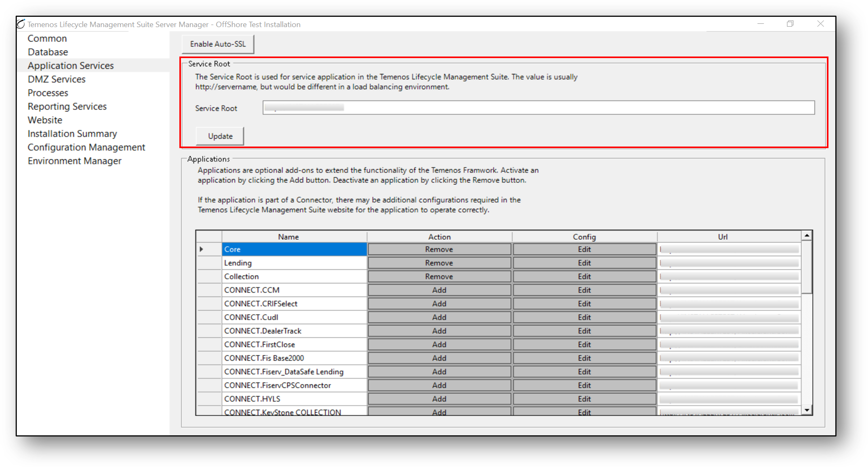Click the Temenos app icon in title bar
Image resolution: width=868 pixels, height=468 pixels.
21,24
